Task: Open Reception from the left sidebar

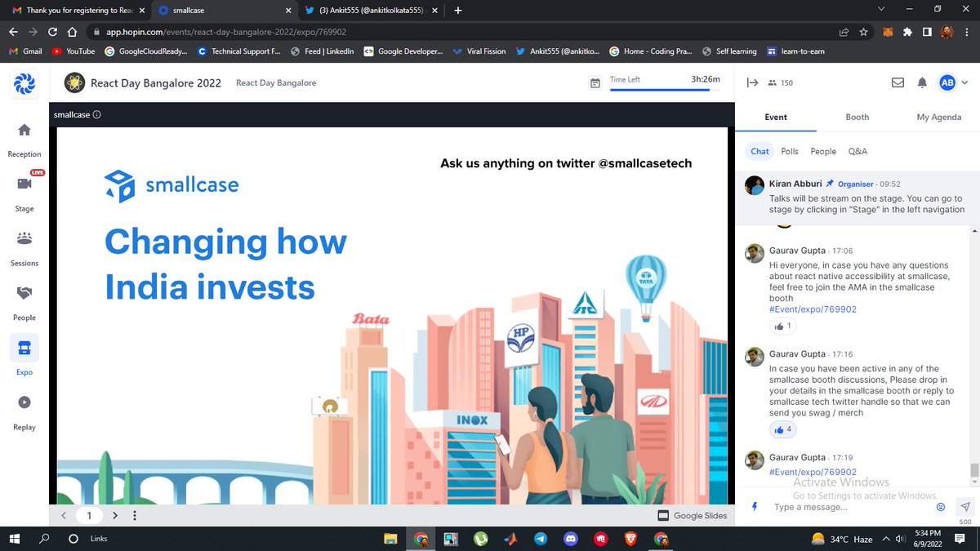Action: [24, 140]
